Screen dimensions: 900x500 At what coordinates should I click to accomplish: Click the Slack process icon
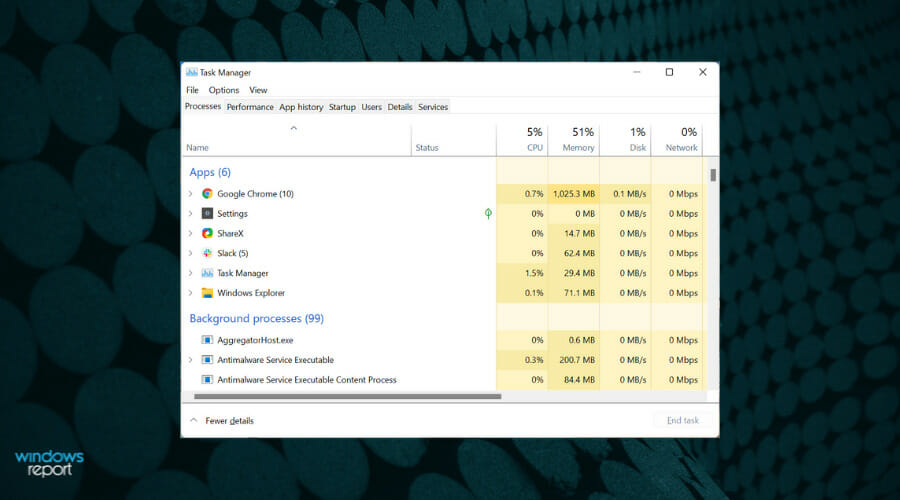pyautogui.click(x=207, y=253)
